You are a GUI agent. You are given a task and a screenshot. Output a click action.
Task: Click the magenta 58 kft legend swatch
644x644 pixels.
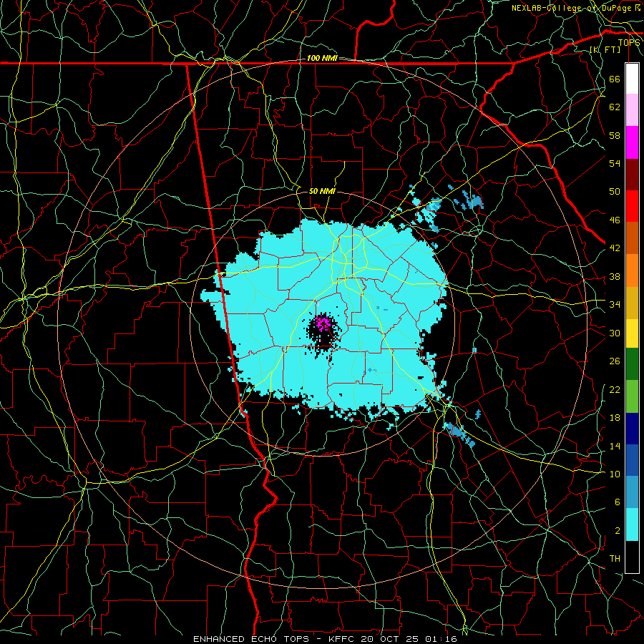click(x=632, y=142)
